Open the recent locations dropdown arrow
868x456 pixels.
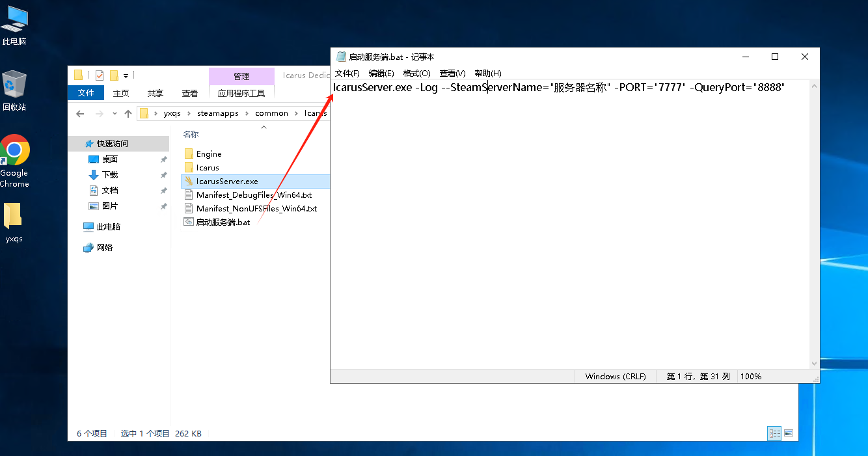click(115, 113)
